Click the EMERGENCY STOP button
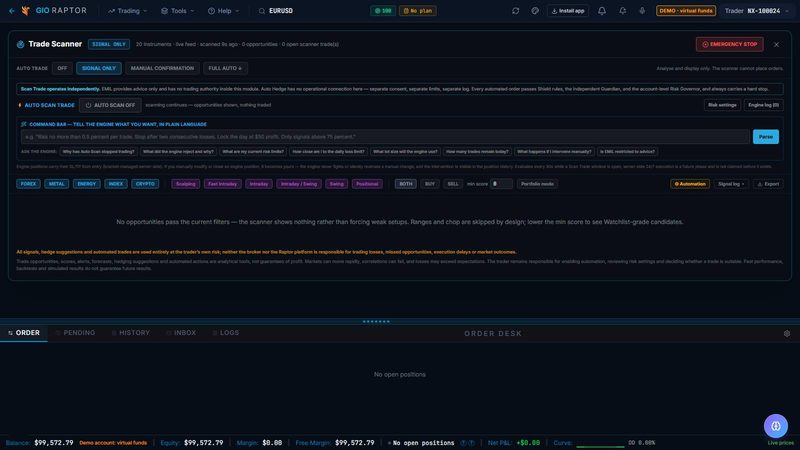Image resolution: width=800 pixels, height=450 pixels. coord(730,44)
